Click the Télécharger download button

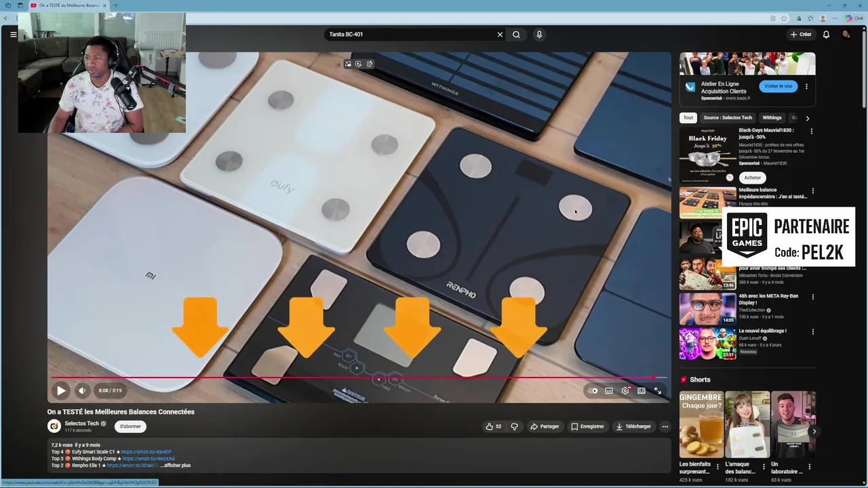pos(633,426)
